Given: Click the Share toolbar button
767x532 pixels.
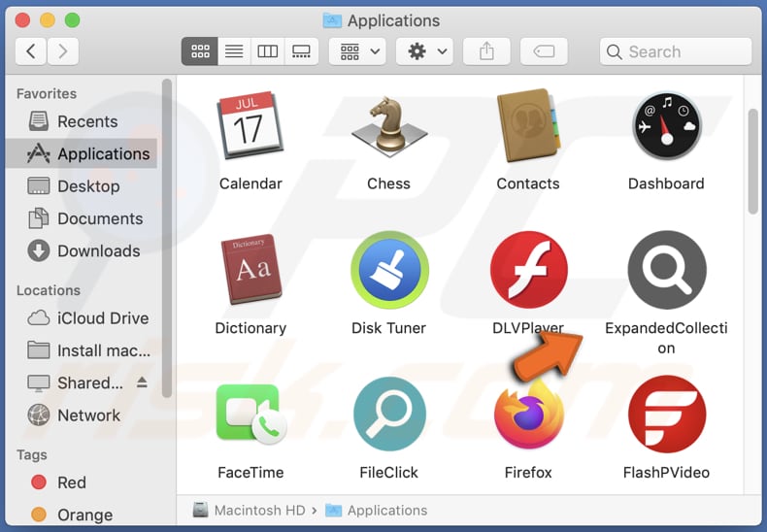Looking at the screenshot, I should click(486, 50).
